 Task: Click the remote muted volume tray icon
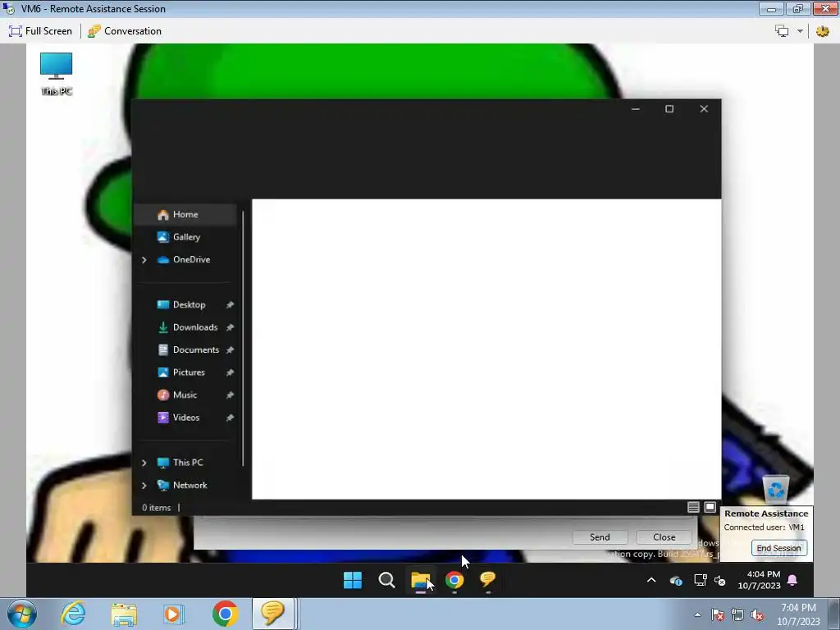[x=720, y=580]
